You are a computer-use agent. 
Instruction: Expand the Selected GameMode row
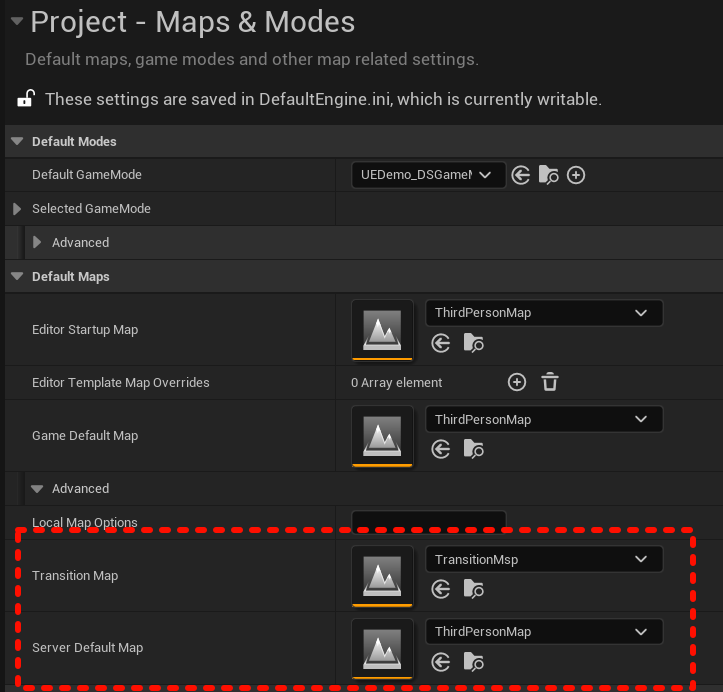17,209
